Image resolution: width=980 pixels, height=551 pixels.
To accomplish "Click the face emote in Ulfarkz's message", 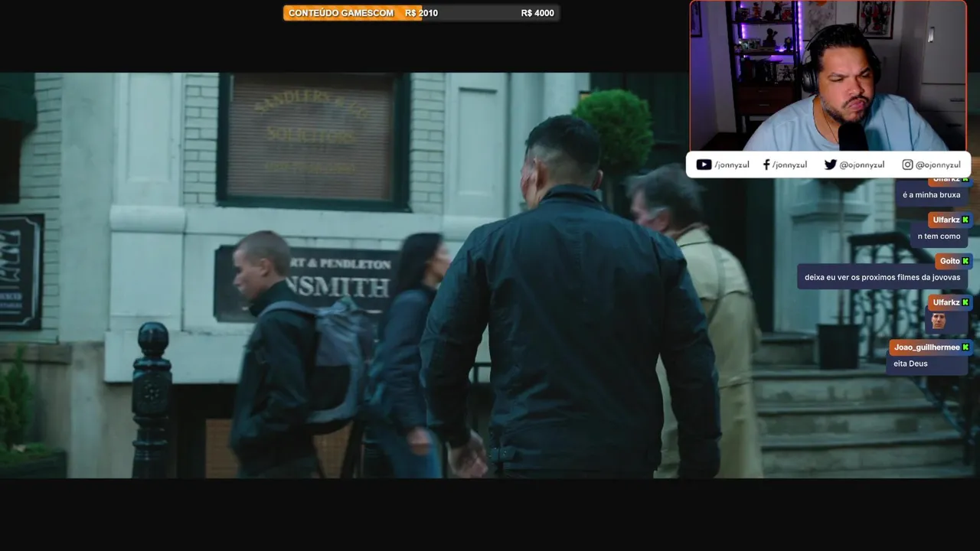I will point(938,321).
